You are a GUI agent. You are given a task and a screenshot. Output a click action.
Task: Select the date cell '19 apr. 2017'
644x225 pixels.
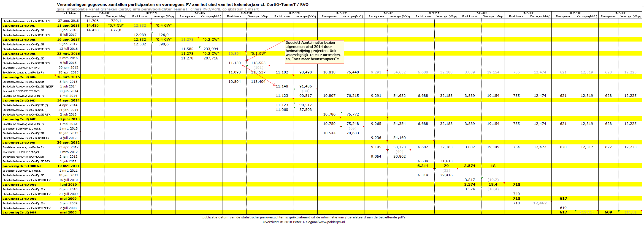click(x=68, y=40)
